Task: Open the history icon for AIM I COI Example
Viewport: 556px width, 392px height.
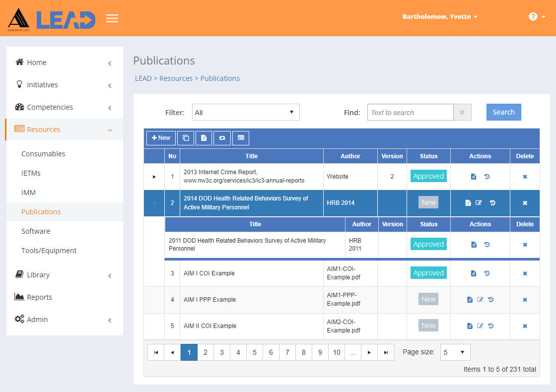Action: [x=487, y=273]
